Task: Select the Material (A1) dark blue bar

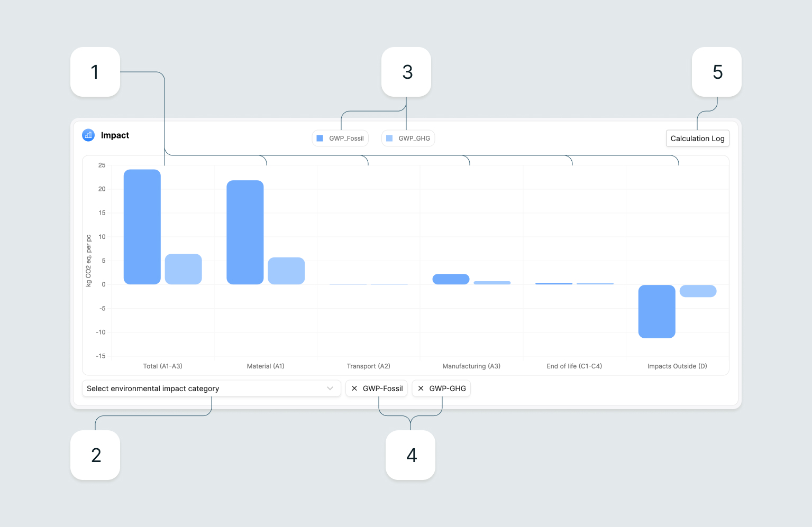Action: pos(245,232)
